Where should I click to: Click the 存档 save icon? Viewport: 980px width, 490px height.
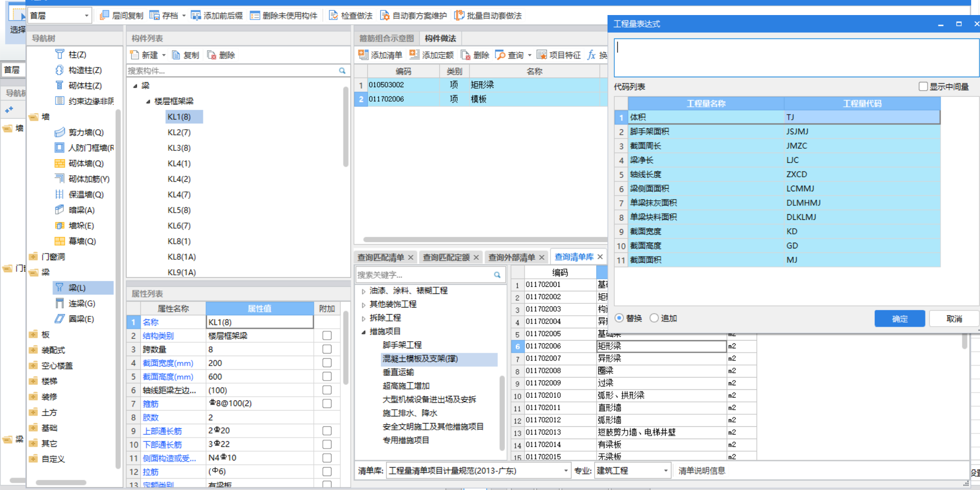coord(155,16)
